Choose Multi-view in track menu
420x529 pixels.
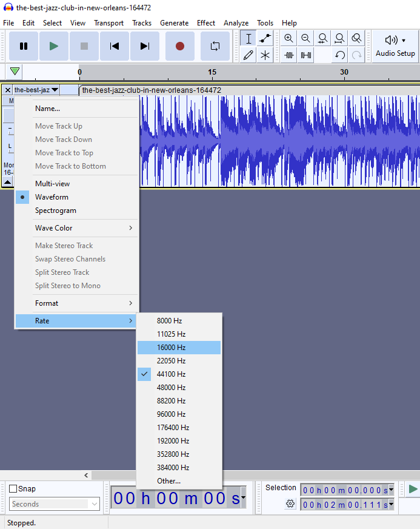coord(52,184)
